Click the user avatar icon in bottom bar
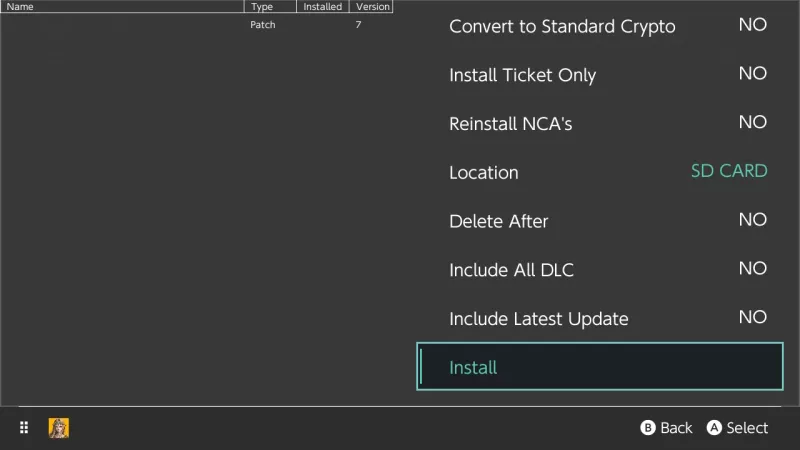 point(59,428)
